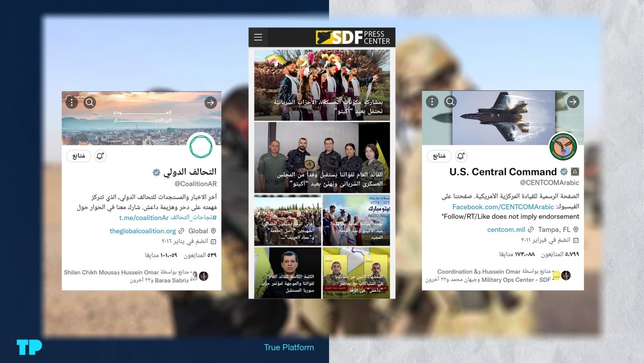Click the following button on CoalitionAR profile

click(79, 156)
